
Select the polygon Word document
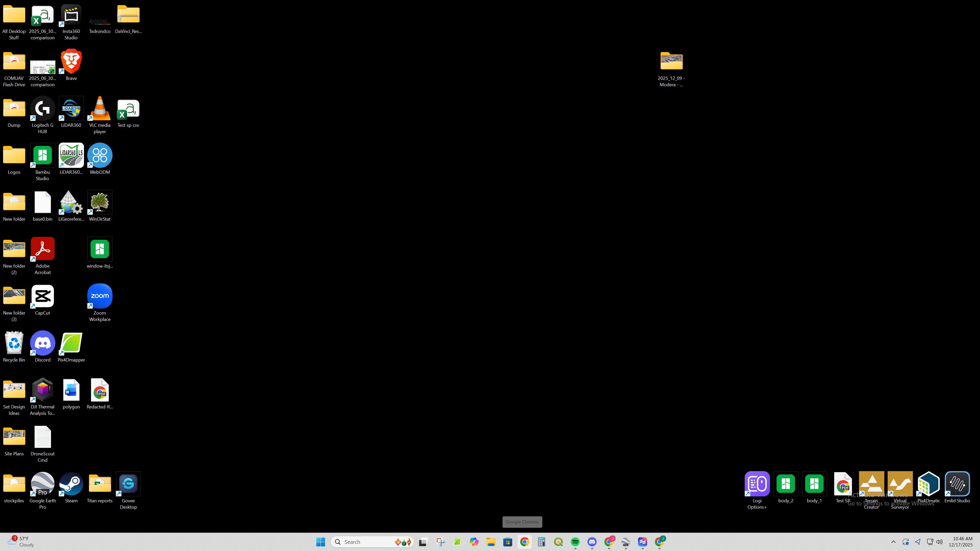click(x=71, y=394)
